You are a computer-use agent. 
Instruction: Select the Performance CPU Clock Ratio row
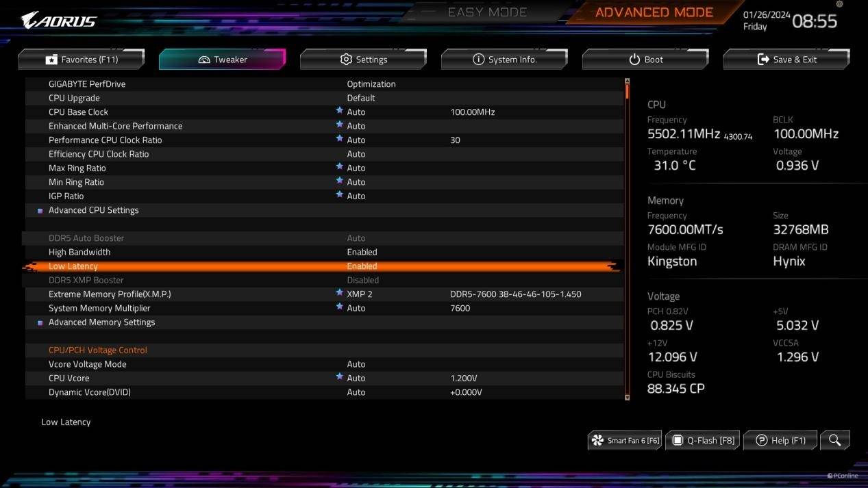point(324,140)
